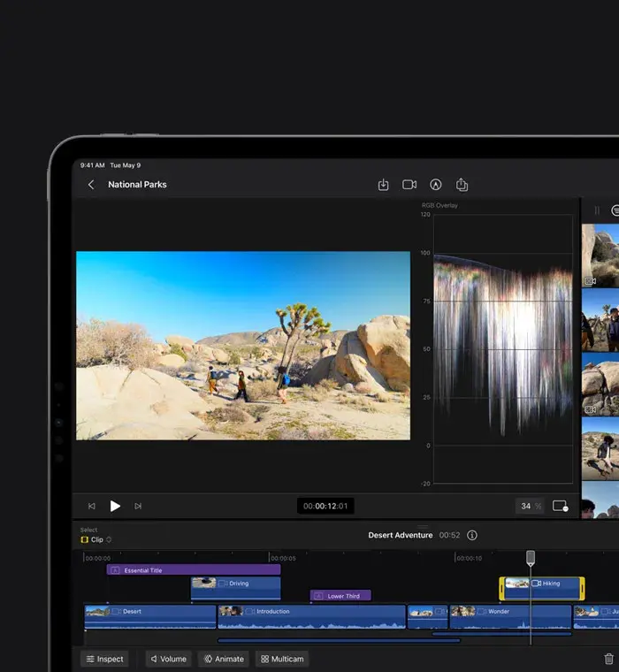Select the Driving clip in timeline
Screen dimensions: 619x672
tap(236, 588)
